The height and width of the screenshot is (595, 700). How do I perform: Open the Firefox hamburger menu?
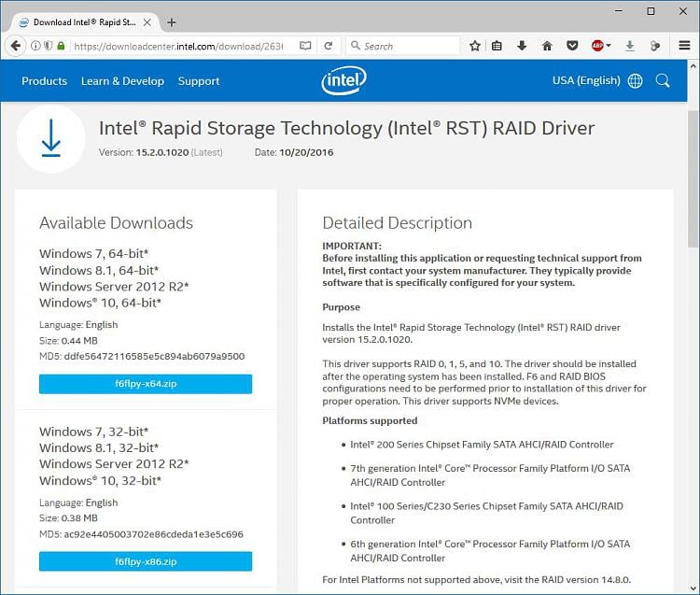pos(684,46)
